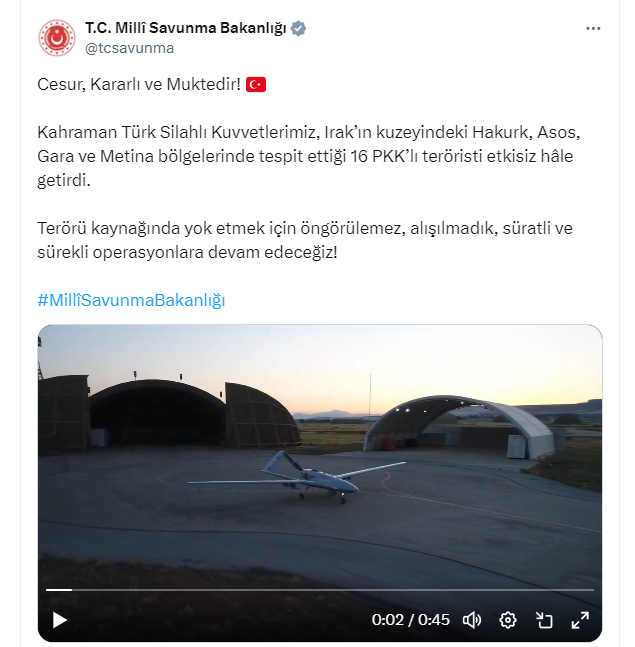Open the three-dot more options menu

(x=593, y=28)
